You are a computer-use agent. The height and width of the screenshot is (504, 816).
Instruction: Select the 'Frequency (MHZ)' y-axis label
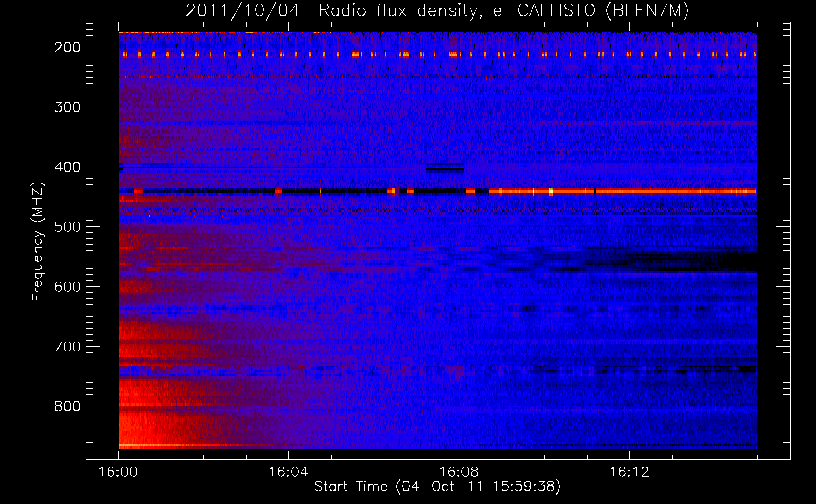pyautogui.click(x=38, y=242)
